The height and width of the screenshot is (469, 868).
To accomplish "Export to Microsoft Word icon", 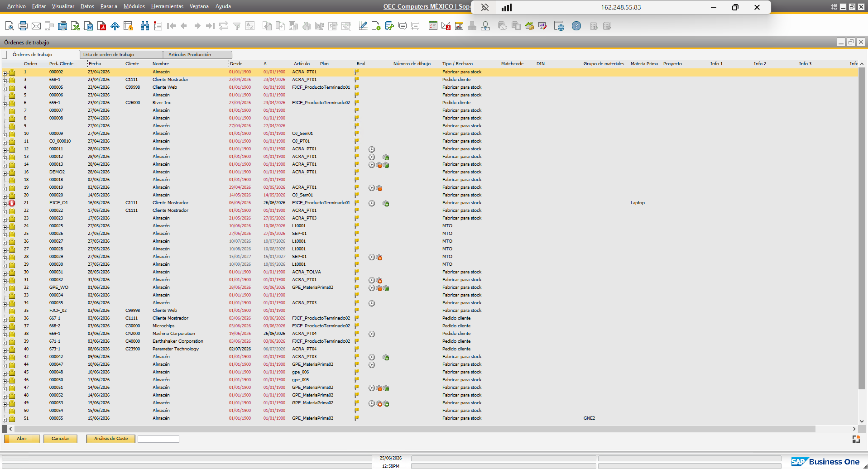I will 89,26.
